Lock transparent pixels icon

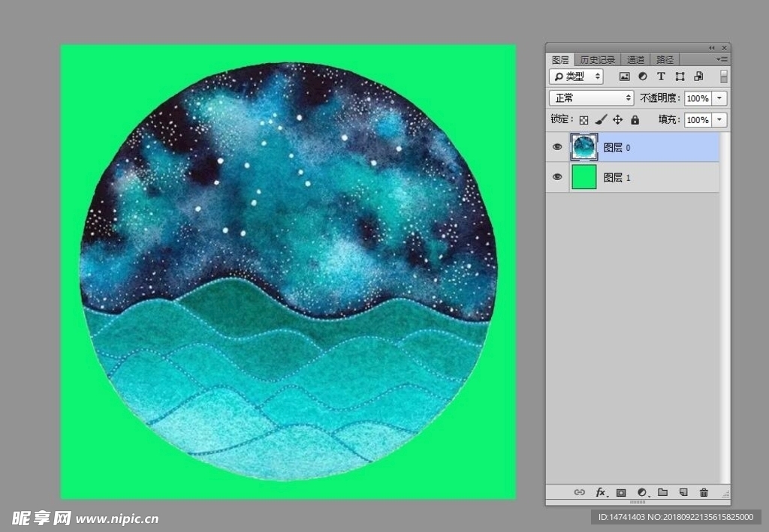coord(584,120)
